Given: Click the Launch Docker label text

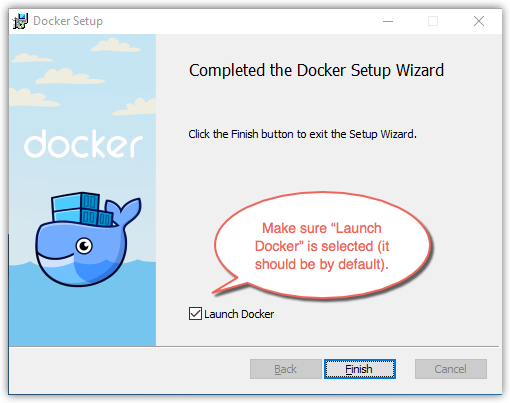Looking at the screenshot, I should click(x=239, y=314).
